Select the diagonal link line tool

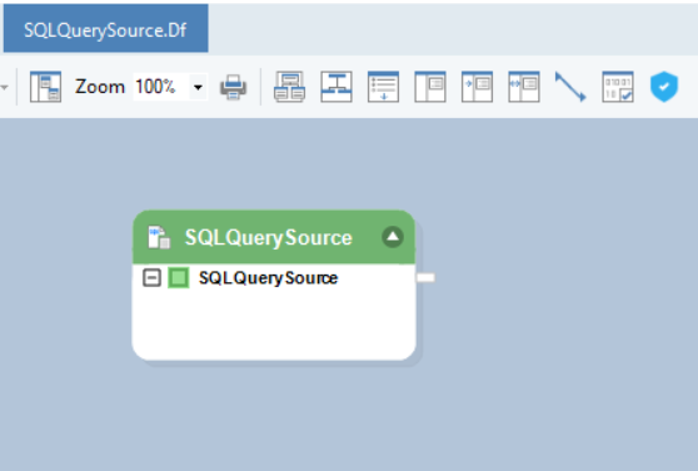tap(570, 87)
